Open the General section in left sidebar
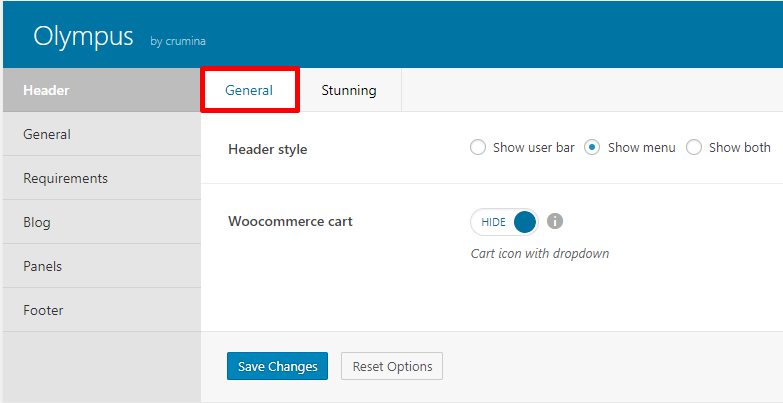Viewport: 783px width, 403px height. click(x=102, y=134)
